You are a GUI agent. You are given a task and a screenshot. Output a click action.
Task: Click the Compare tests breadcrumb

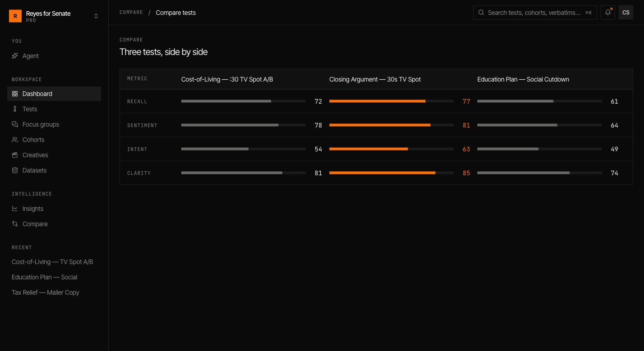pyautogui.click(x=176, y=13)
